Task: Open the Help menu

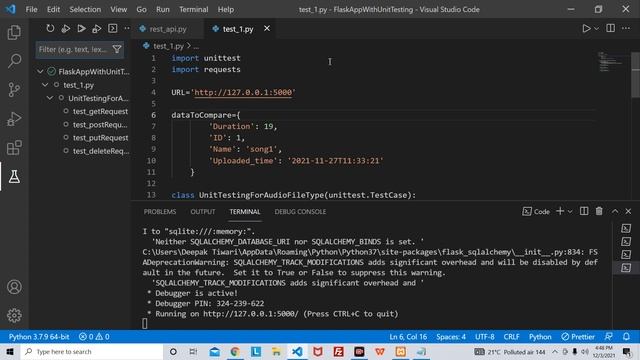Action: pyautogui.click(x=226, y=9)
